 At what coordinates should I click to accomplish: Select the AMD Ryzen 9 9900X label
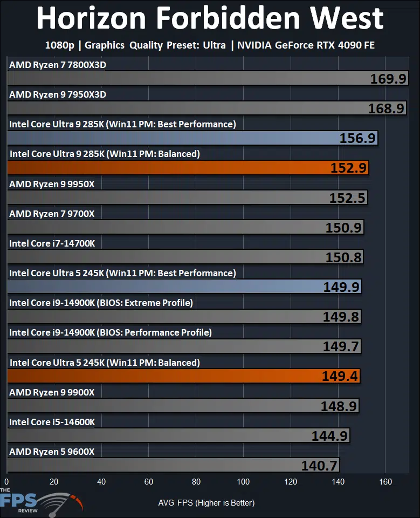pyautogui.click(x=52, y=392)
